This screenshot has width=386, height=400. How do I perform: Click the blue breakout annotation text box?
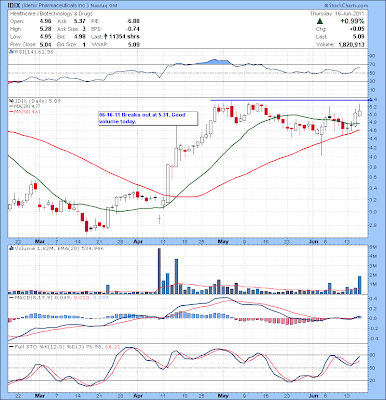[148, 118]
